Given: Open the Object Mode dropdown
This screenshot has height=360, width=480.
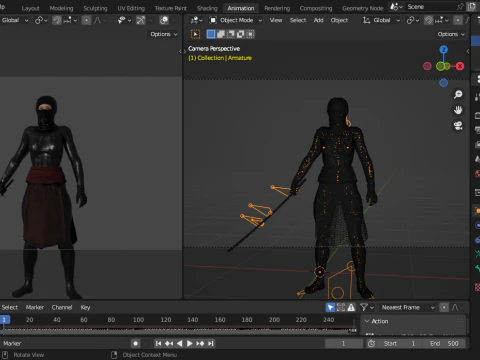Looking at the screenshot, I should coord(236,20).
